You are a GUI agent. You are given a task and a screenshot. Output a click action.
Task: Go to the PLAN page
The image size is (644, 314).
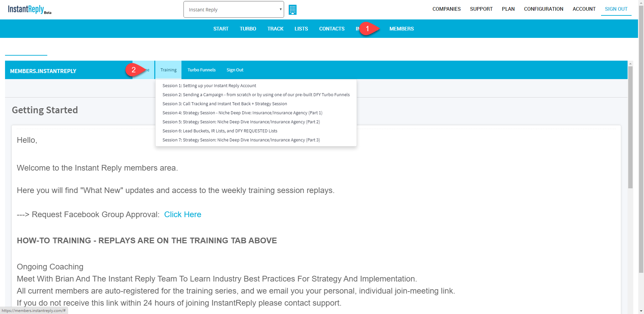tap(508, 9)
